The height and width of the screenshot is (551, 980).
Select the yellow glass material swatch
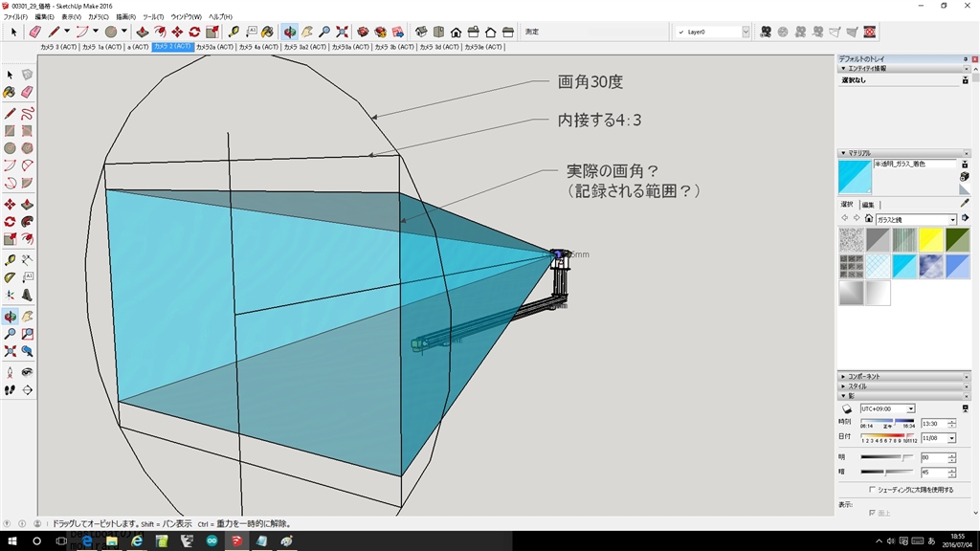tap(930, 240)
